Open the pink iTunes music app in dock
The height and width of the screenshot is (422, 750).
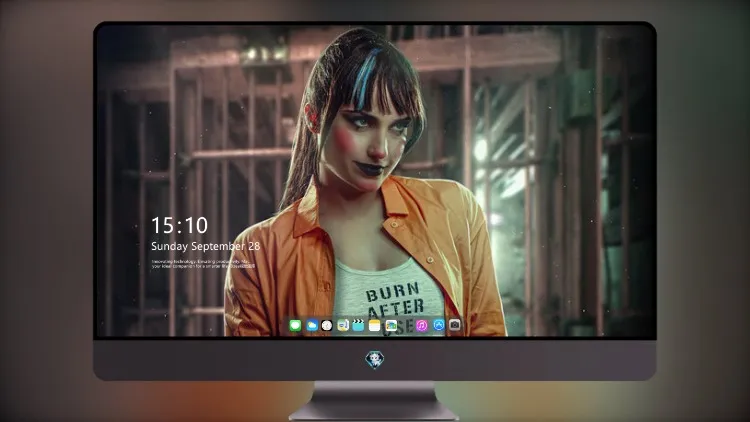point(421,325)
